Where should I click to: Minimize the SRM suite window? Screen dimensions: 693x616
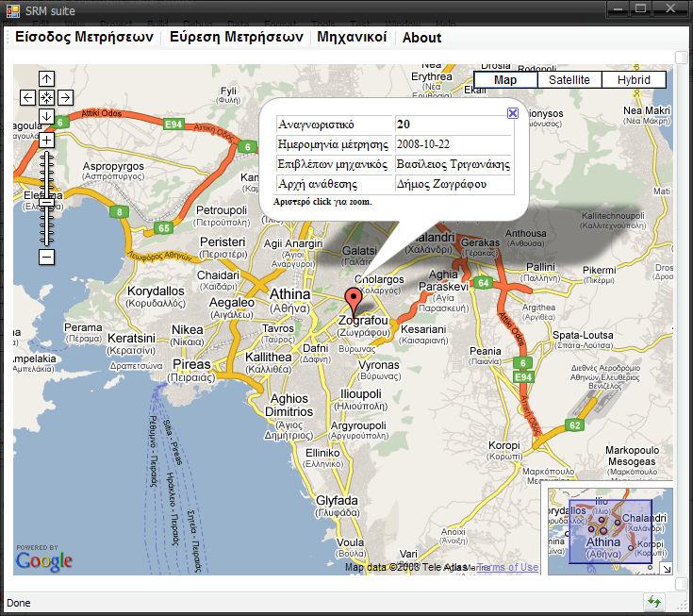point(618,8)
